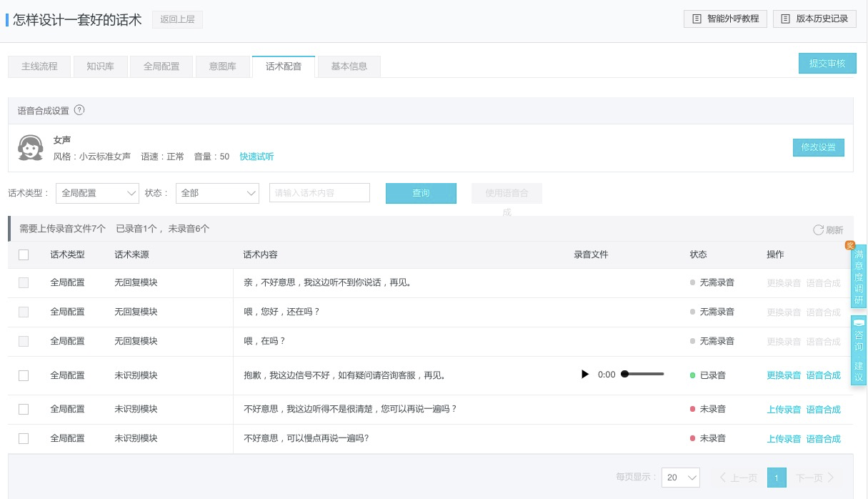
Task: Open the 咨询建议 side widget
Action: 859,350
